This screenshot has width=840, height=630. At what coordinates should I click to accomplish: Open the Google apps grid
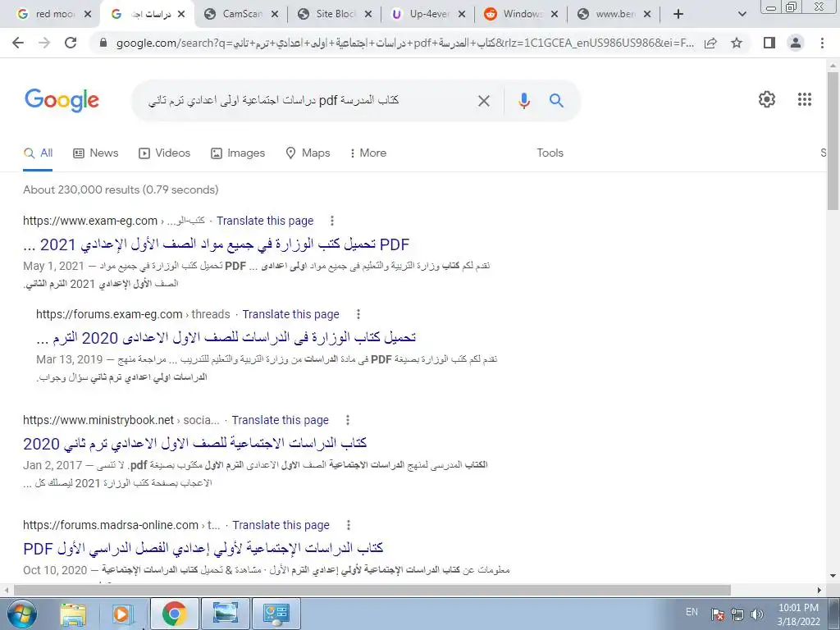click(805, 99)
